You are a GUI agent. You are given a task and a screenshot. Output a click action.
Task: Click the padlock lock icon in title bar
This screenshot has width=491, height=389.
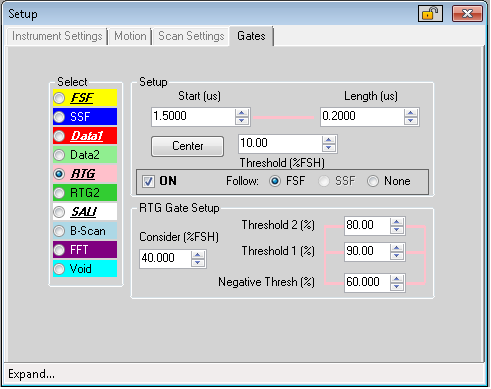[x=430, y=14]
